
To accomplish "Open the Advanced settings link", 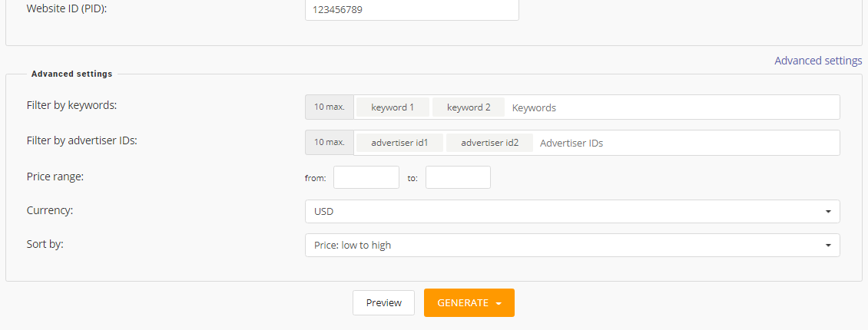I will (817, 61).
